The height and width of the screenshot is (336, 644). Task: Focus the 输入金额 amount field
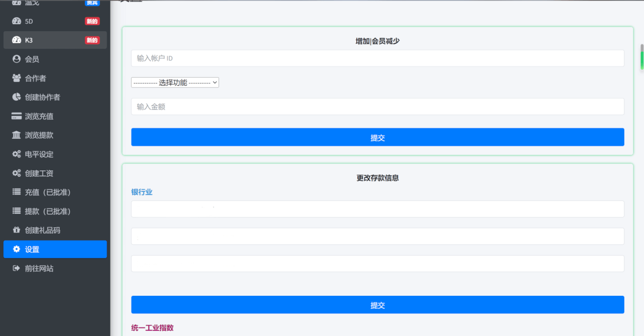pos(377,107)
